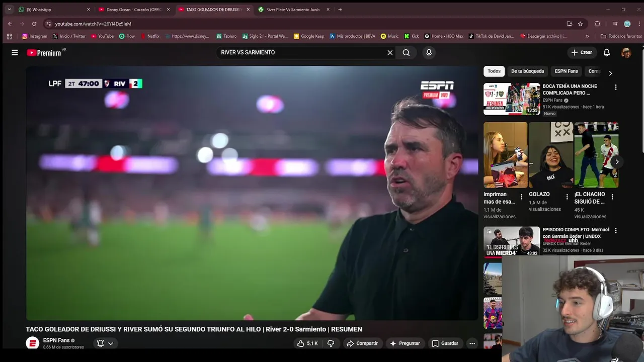
Task: Open the tab search dropdown arrow
Action: pos(9,10)
